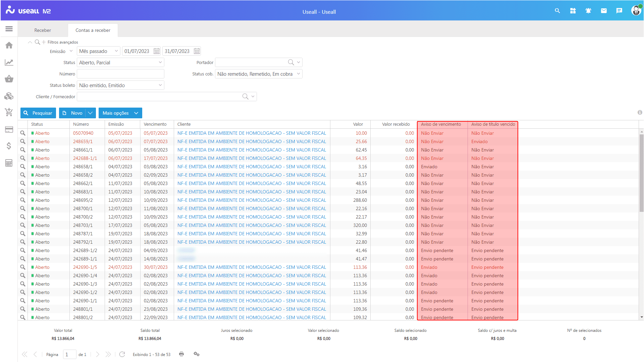Collapse the filters panel chevron
This screenshot has width=644, height=362.
click(30, 42)
